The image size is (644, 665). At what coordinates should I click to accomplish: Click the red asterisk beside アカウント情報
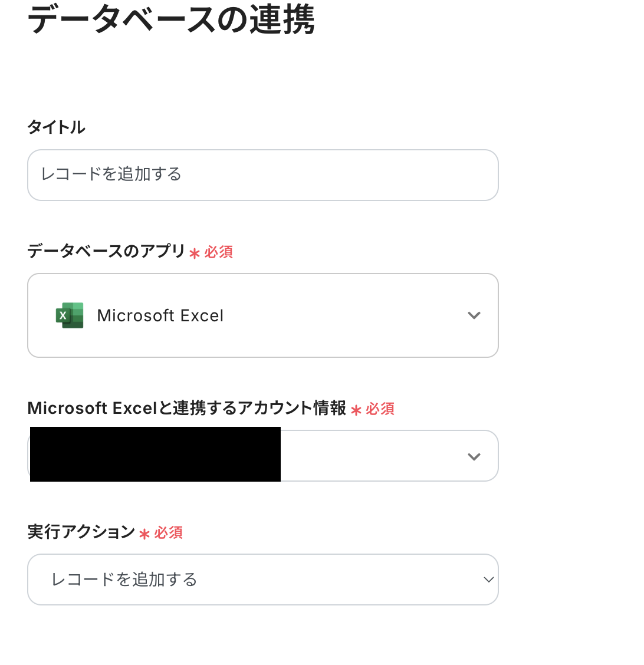pos(356,410)
